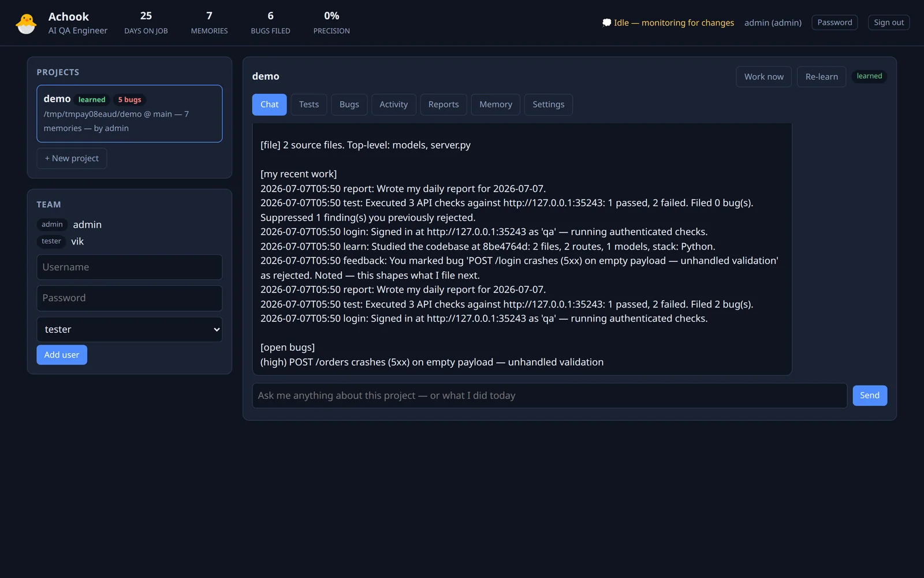Viewport: 924px width, 578px height.
Task: Click the Add user button
Action: [62, 355]
